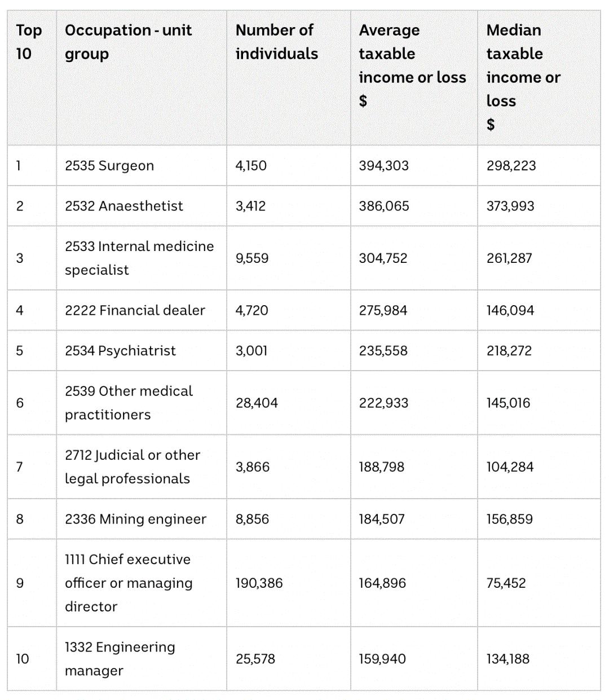609x700 pixels.
Task: Select the "2535 Surgeon" occupation cell
Action: coord(109,166)
